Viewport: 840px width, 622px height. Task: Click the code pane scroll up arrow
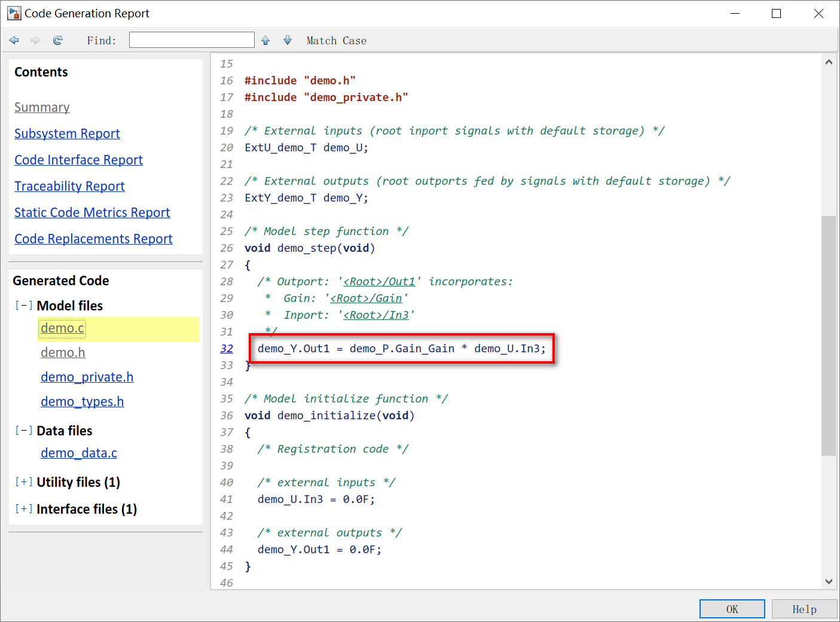[x=829, y=62]
